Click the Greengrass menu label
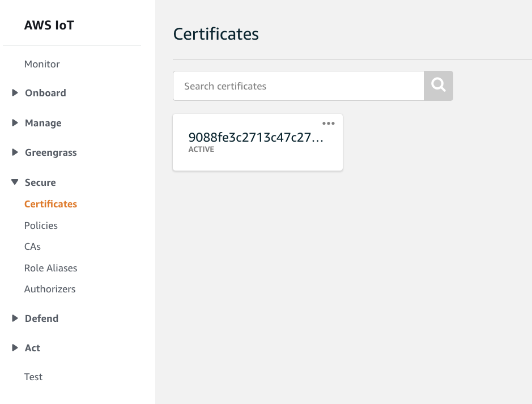Screen dimensions: 532x404 [x=51, y=152]
